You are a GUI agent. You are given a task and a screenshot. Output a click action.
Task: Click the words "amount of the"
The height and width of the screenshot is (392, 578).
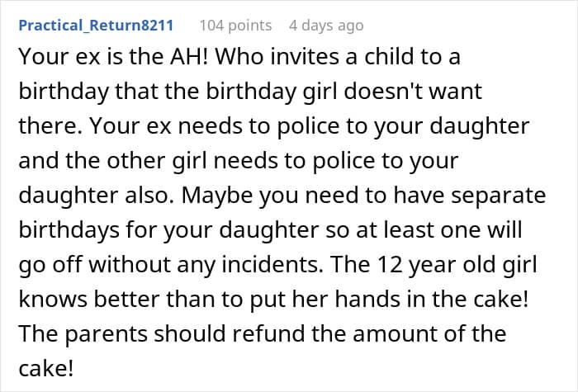[x=429, y=333]
